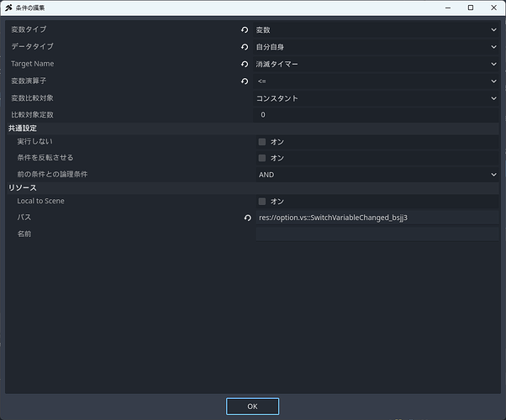Toggle the 条件を反転させる checkbox on
This screenshot has height=420, width=506.
point(262,158)
